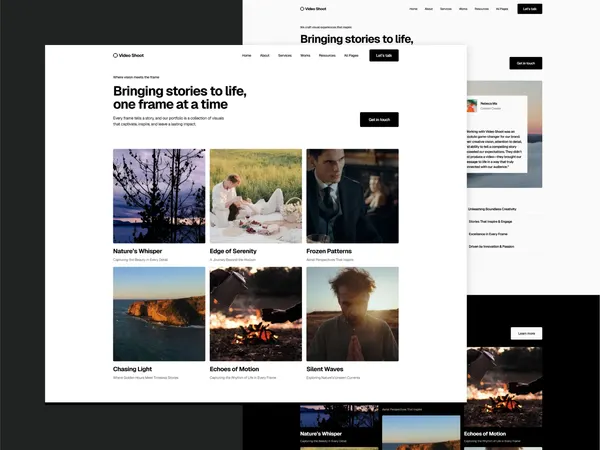Click the Get in touch button in back page
The image size is (600, 450).
[x=526, y=63]
